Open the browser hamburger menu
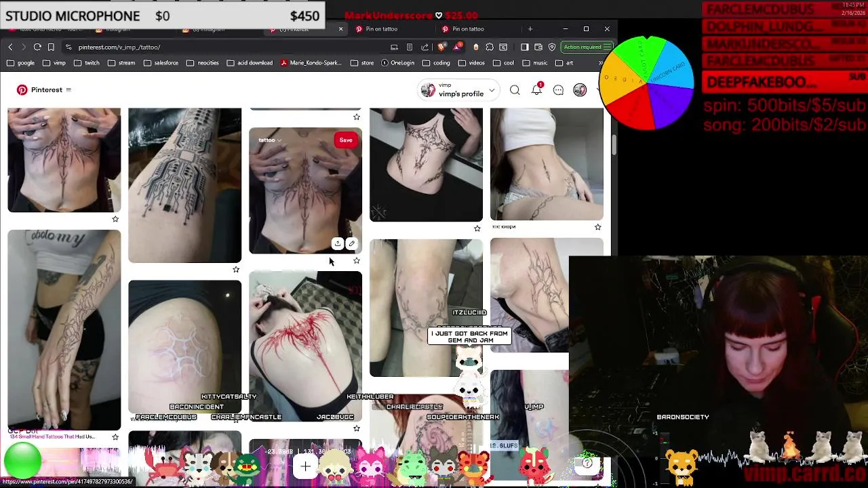The image size is (868, 488). [607, 47]
